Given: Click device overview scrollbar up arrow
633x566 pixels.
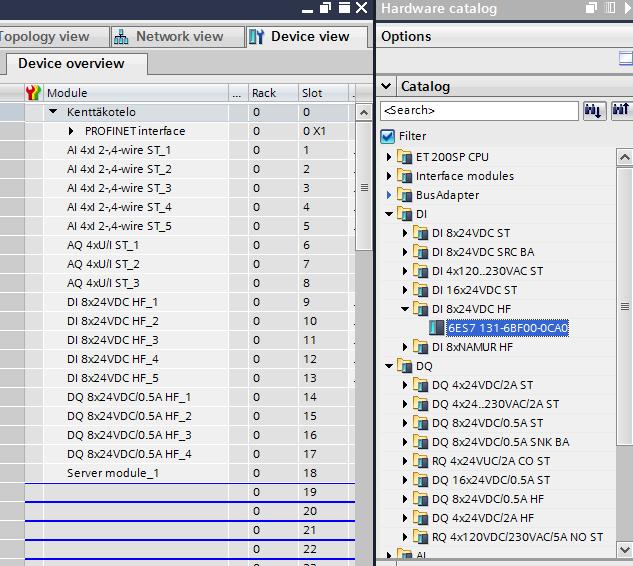Looking at the screenshot, I should pos(364,112).
